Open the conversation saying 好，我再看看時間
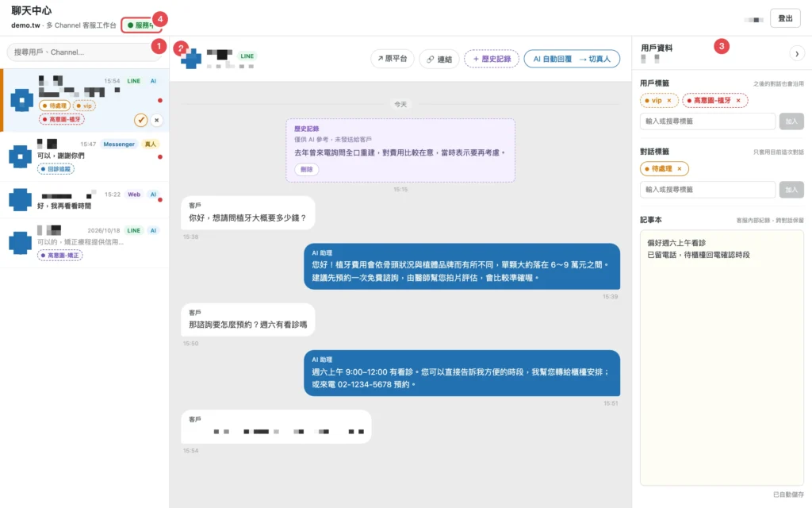Screen dimensions: 812x508 coord(84,199)
